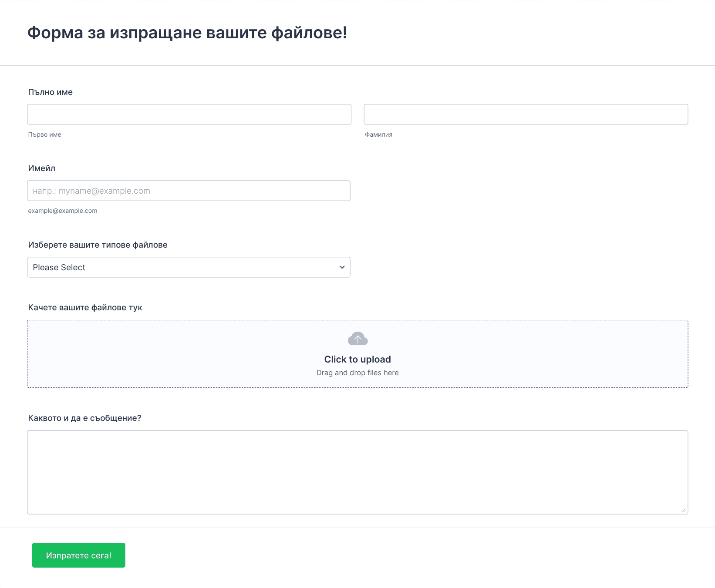Click the textarea resize grip icon
Screen dimensions: 715x588
(x=684, y=510)
